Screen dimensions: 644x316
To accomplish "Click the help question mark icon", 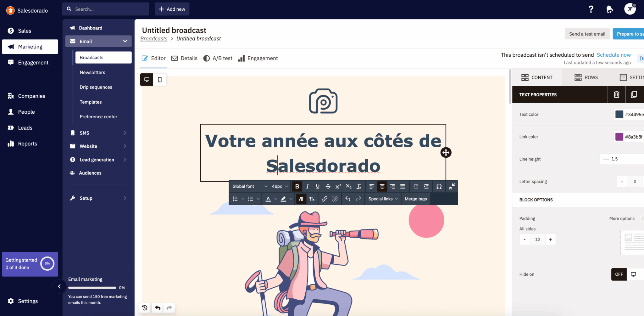I will 591,9.
